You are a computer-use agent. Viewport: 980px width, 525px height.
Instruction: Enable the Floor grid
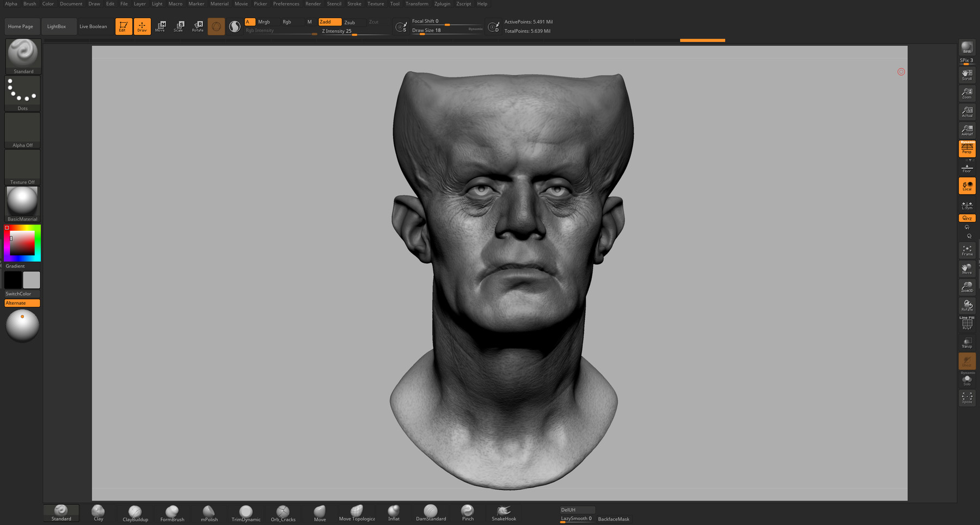967,167
